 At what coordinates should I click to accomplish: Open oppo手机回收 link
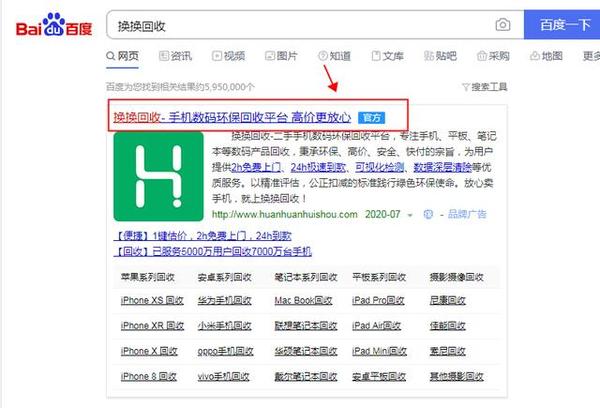click(225, 351)
